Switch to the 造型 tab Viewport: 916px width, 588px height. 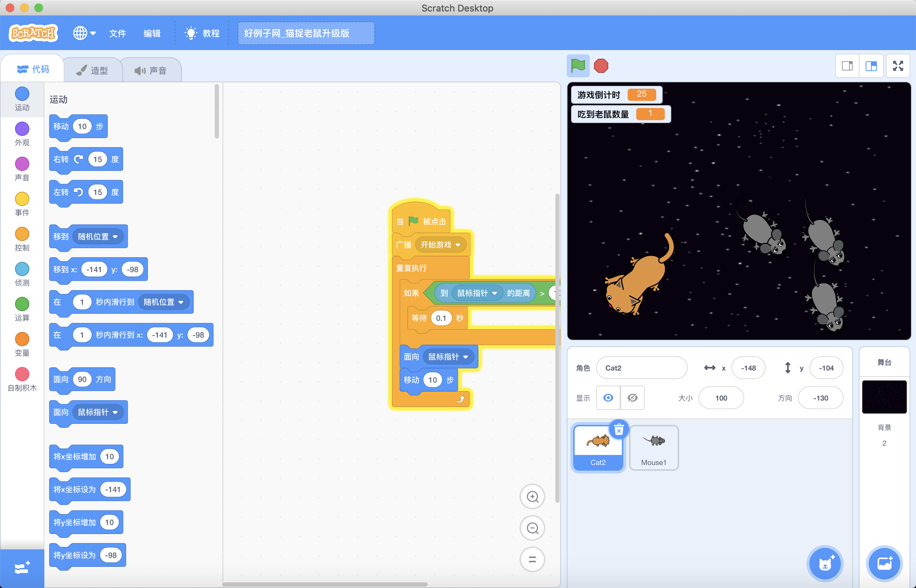[92, 70]
